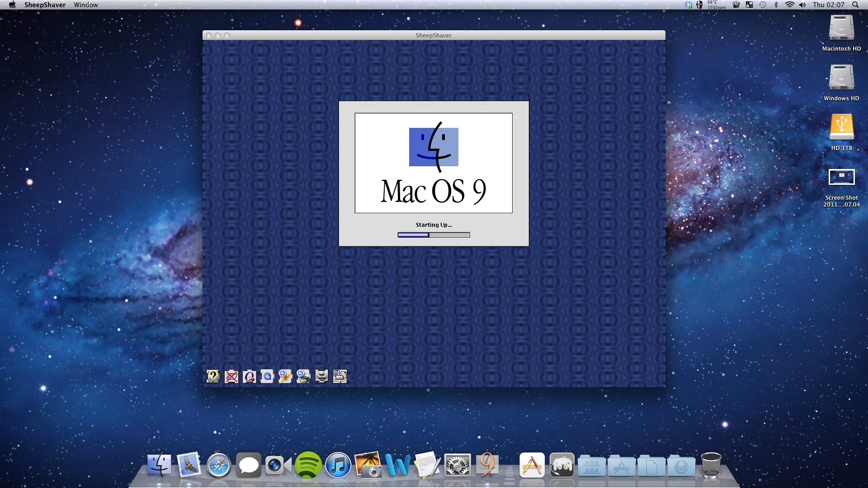Image resolution: width=868 pixels, height=488 pixels.
Task: Click the SheepShaver 9 icon in Dock
Action: (x=487, y=465)
